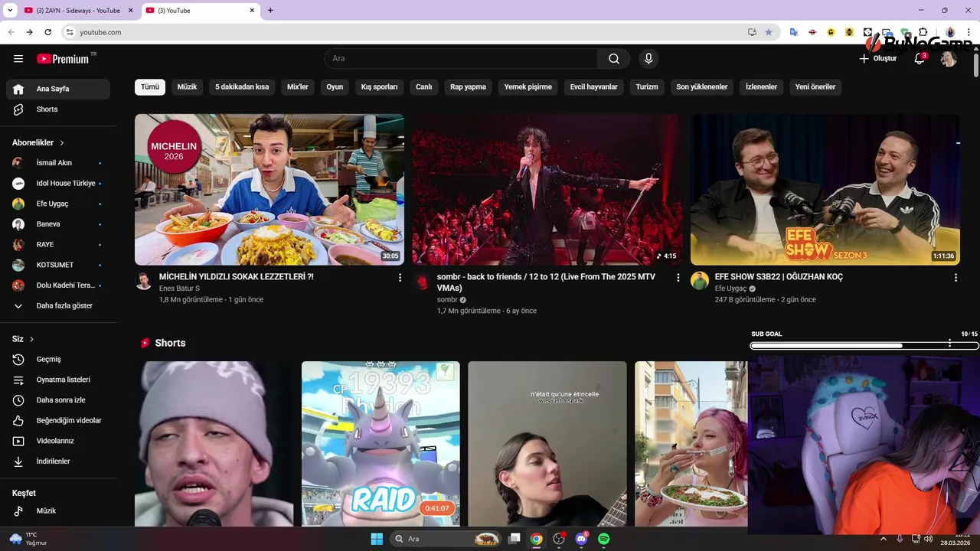Expand the Abonelikler section
The image size is (980, 551).
coord(38,143)
